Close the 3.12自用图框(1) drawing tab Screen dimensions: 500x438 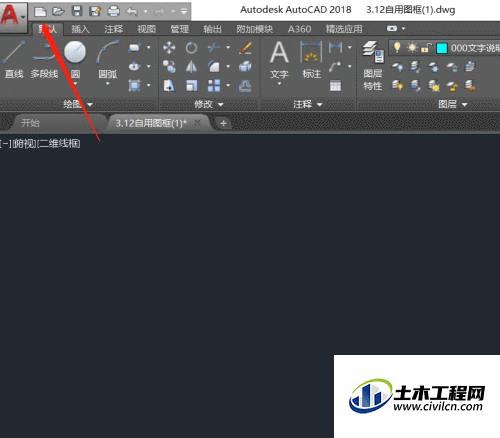[198, 123]
